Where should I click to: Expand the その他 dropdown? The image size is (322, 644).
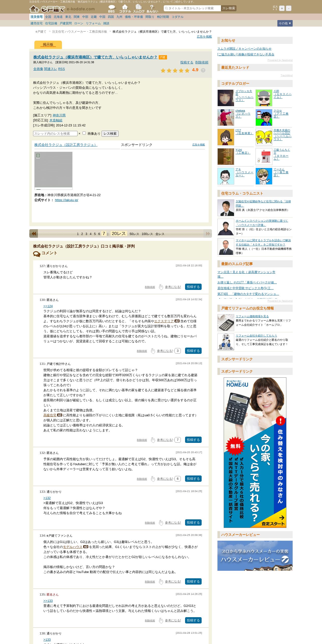pos(285,23)
